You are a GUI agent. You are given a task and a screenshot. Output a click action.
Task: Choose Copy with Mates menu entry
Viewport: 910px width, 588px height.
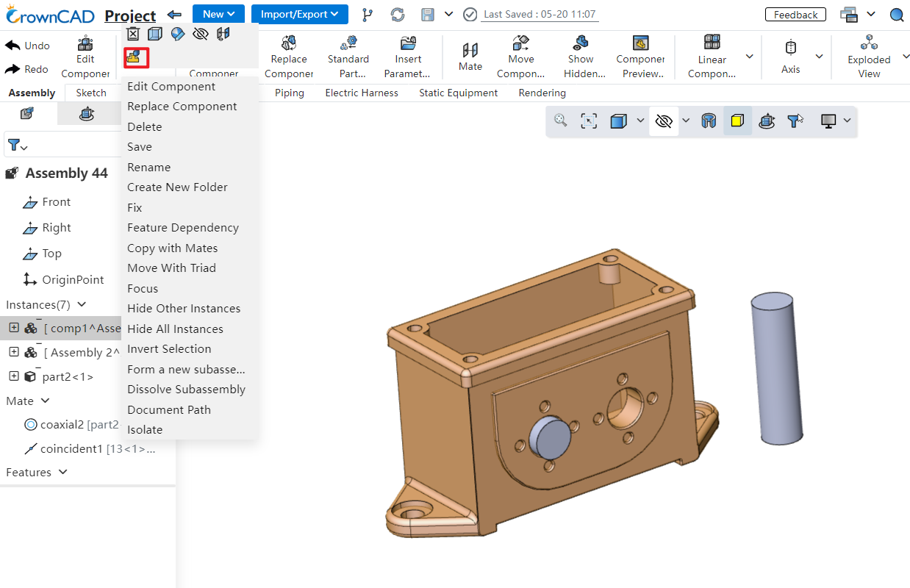[x=173, y=248]
